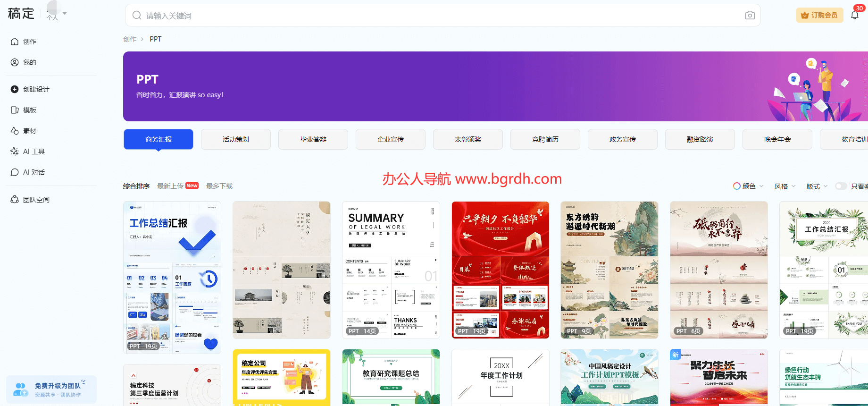Open the SUMMARY OF LEGAL WORK template
Screen dimensions: 868x406
[391, 270]
